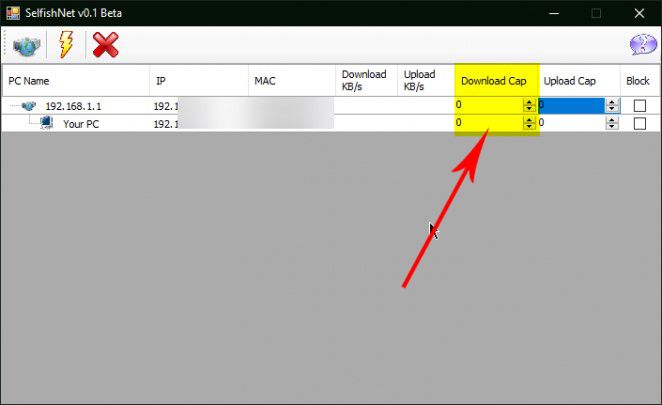Click the Upload Cap field for 192.168.1.1
Viewport: 662px width, 405px height.
click(572, 105)
